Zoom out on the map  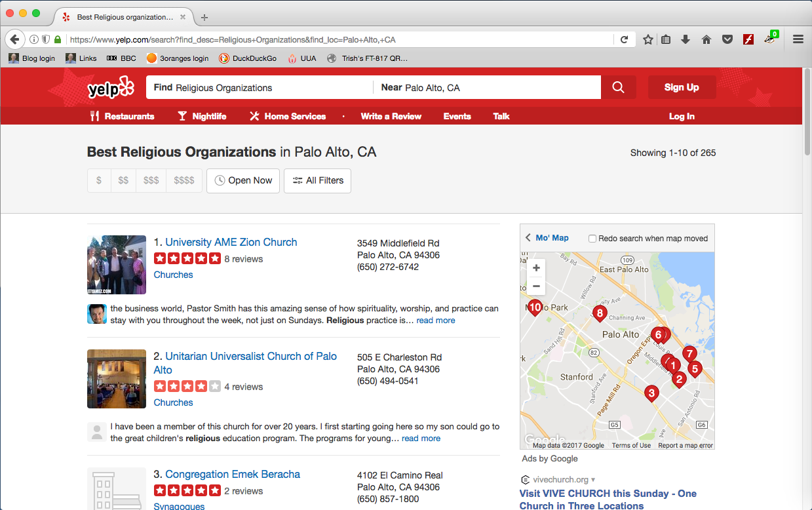536,286
